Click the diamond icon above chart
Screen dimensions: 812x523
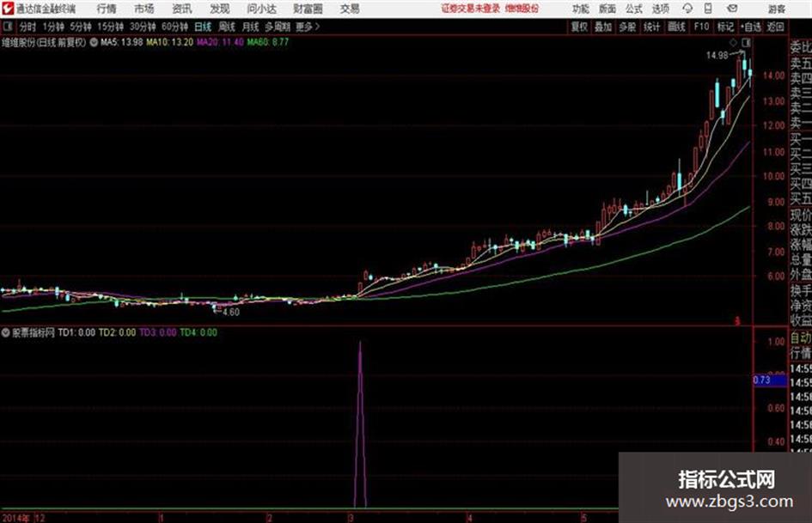(x=733, y=42)
